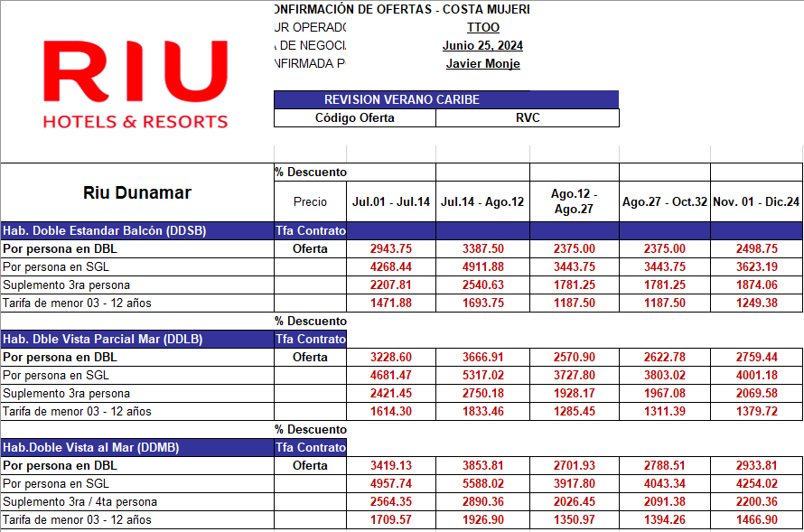Select price 1249.38 cell

pyautogui.click(x=756, y=303)
